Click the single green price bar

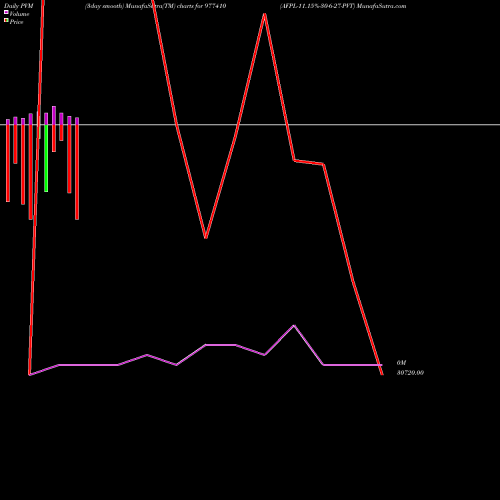pos(46,158)
